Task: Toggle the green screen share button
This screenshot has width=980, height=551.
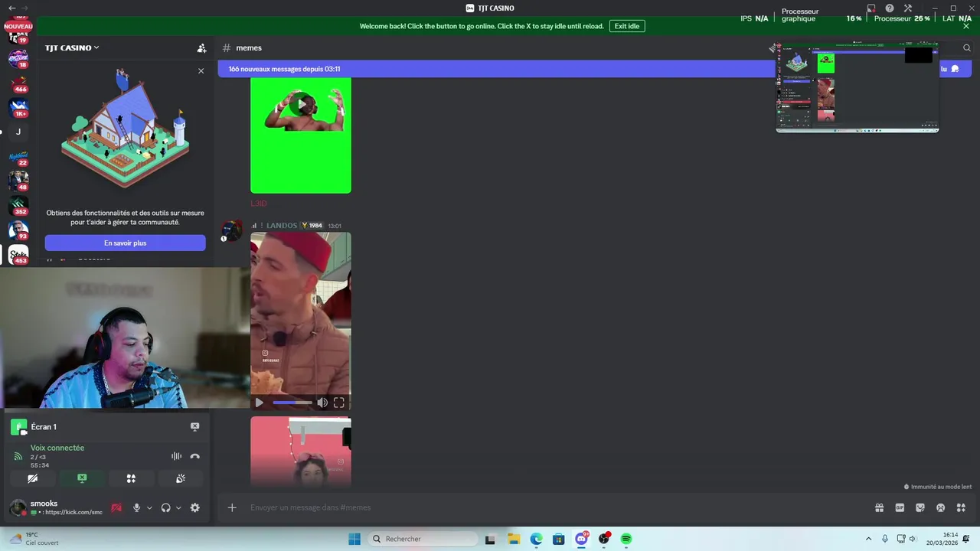Action: coord(82,478)
